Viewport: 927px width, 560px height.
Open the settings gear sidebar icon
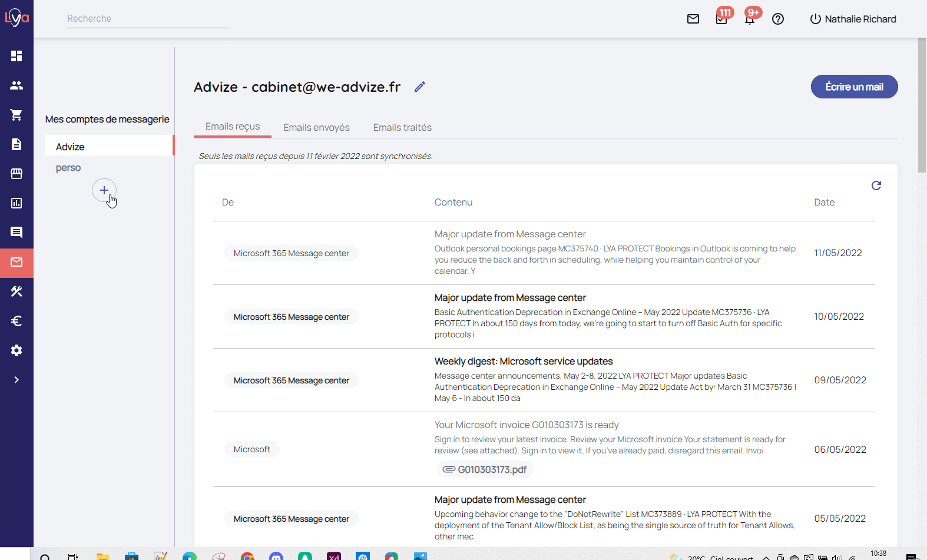coord(16,350)
